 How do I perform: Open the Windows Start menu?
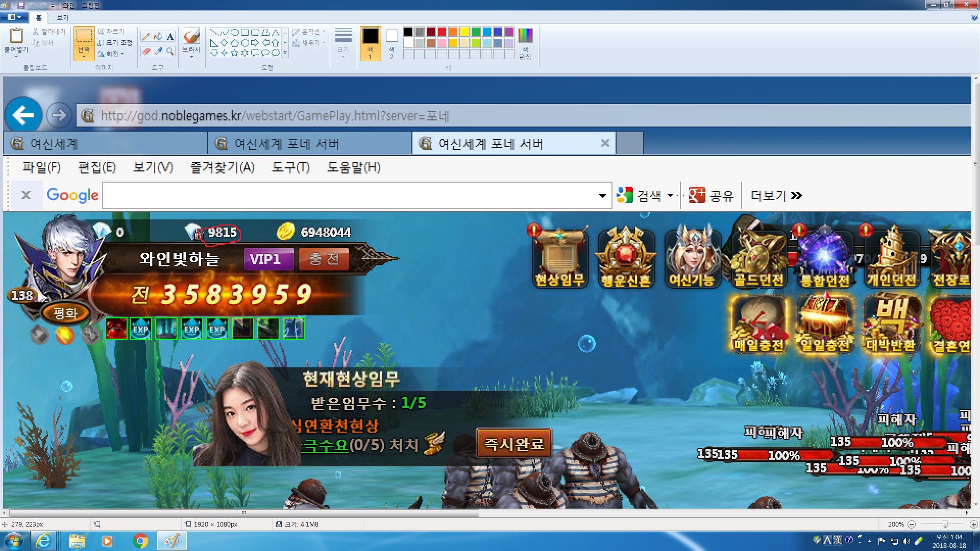14,541
